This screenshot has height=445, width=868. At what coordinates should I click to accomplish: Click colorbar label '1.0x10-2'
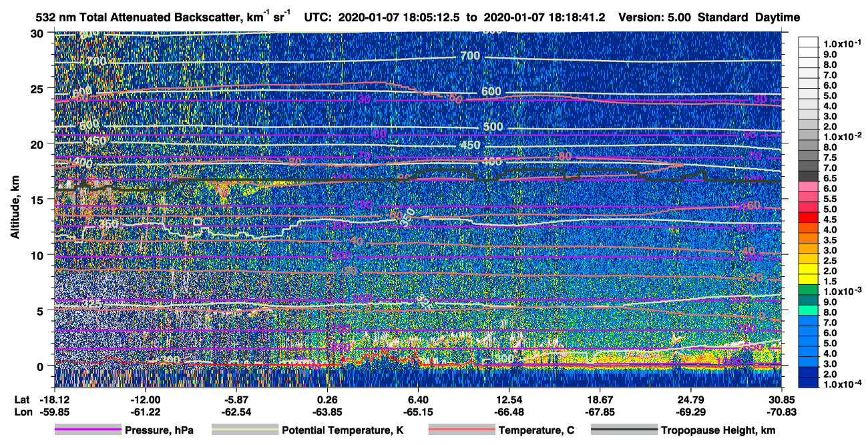[843, 137]
